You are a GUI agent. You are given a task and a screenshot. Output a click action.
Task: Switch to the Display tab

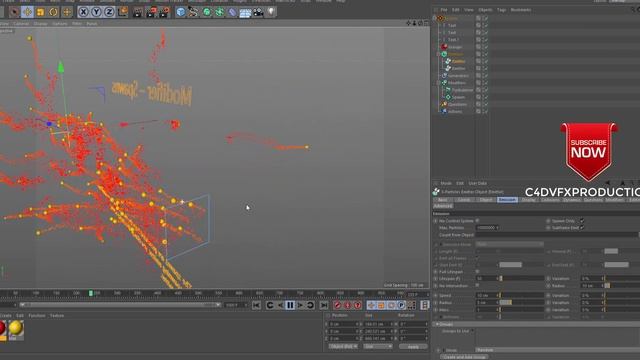(528, 200)
